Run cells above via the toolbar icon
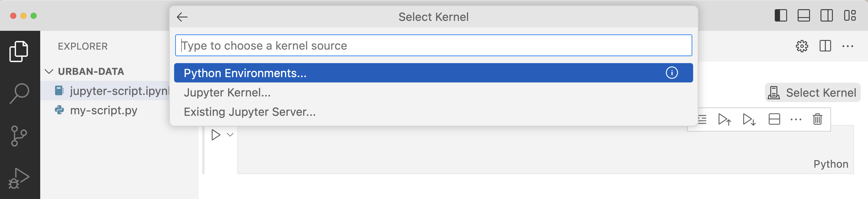The height and width of the screenshot is (199, 868). (724, 119)
